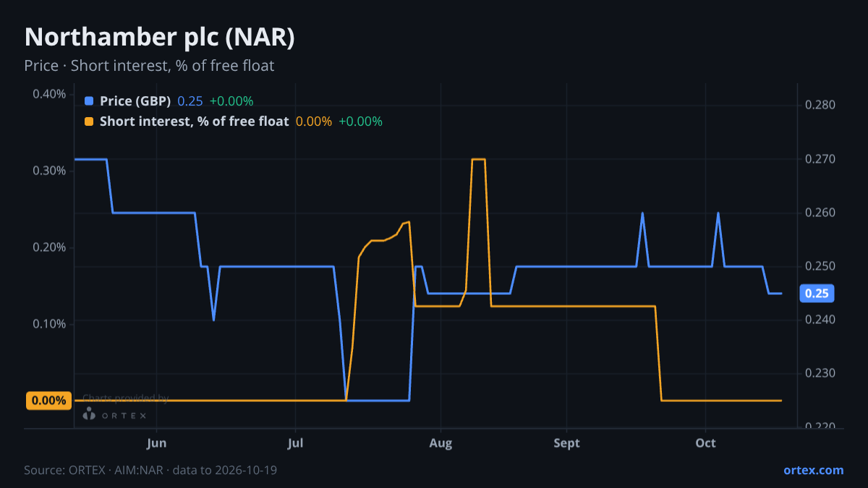Click the blue 0.25 price axis badge

point(817,294)
